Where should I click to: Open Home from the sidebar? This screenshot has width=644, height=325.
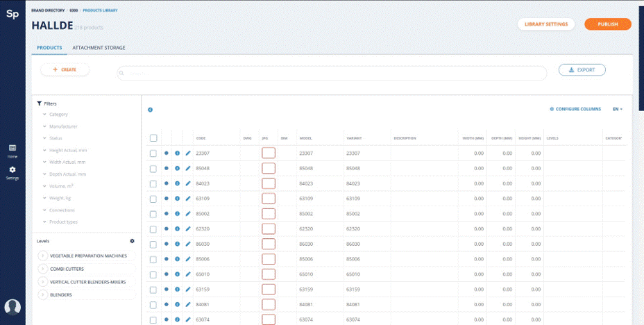point(12,151)
